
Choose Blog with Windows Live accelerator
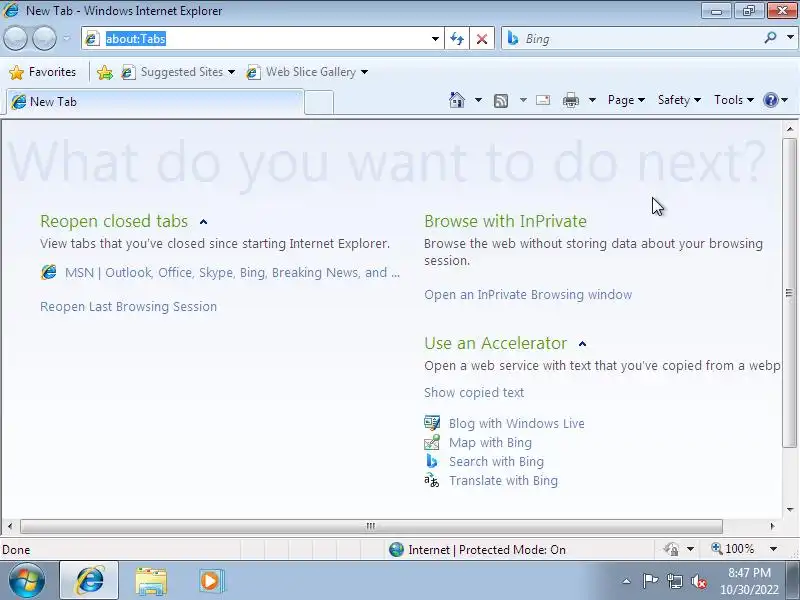click(x=517, y=423)
